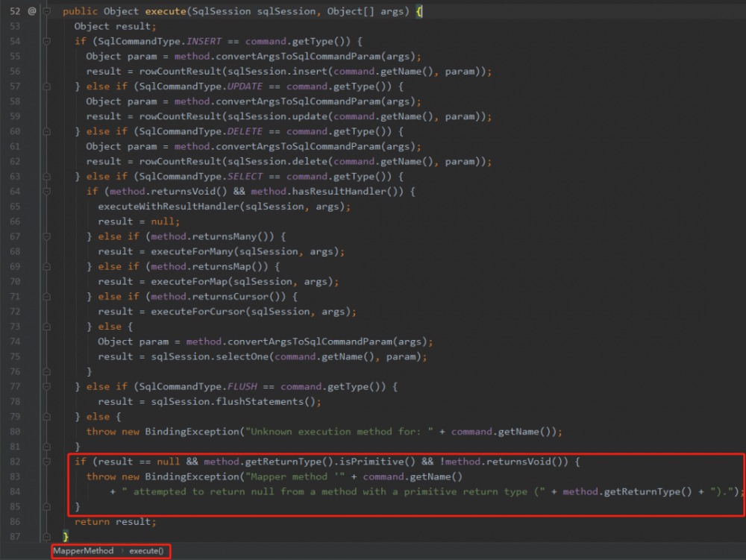Click "Object result;" declaration on line 53

(x=116, y=26)
